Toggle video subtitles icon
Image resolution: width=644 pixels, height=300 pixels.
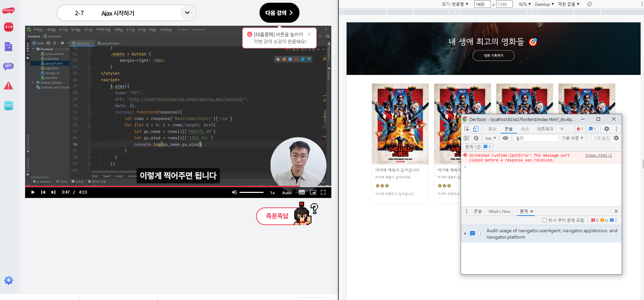[302, 193]
